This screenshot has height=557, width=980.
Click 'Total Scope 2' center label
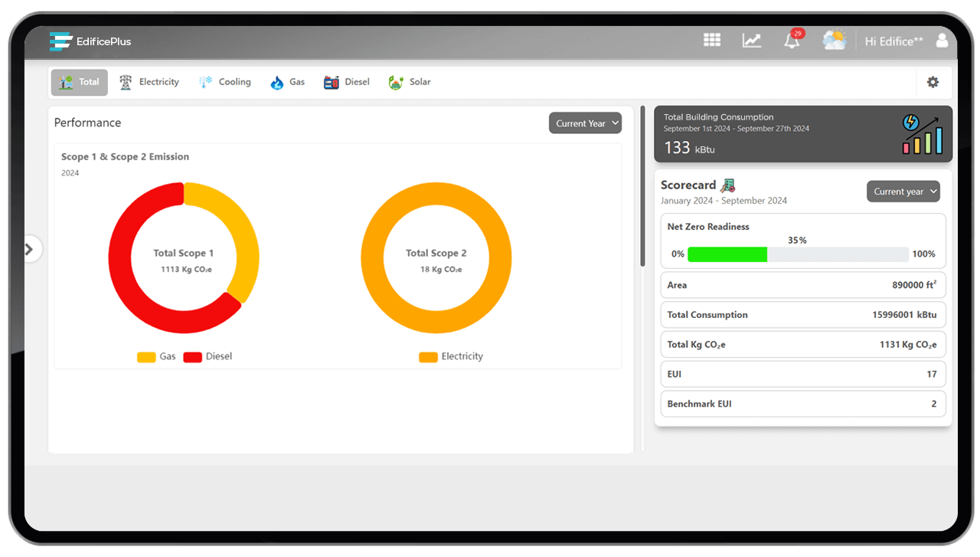436,253
